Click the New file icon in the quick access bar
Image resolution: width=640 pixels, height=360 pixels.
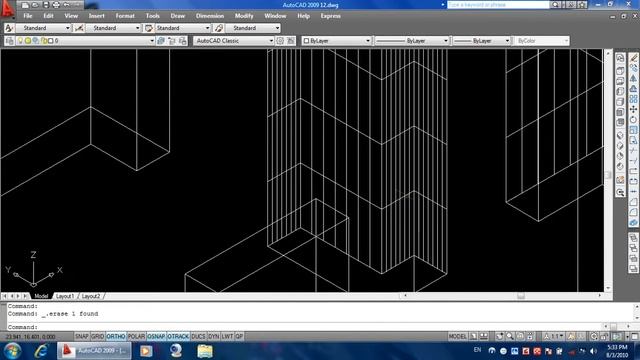[24, 5]
